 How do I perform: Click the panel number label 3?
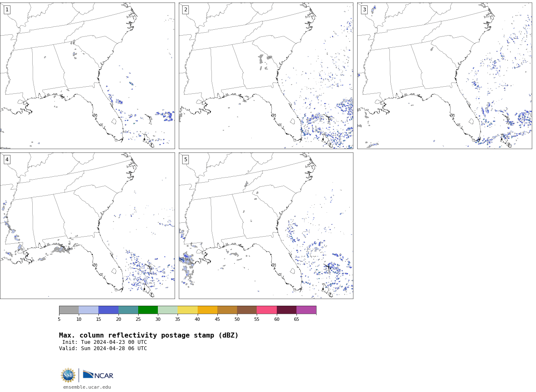(x=364, y=10)
